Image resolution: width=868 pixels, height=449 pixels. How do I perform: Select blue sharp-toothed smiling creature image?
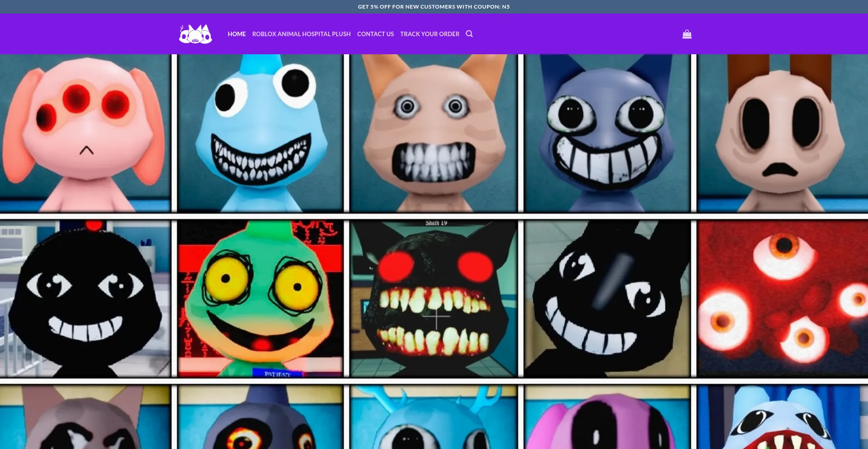(260, 133)
